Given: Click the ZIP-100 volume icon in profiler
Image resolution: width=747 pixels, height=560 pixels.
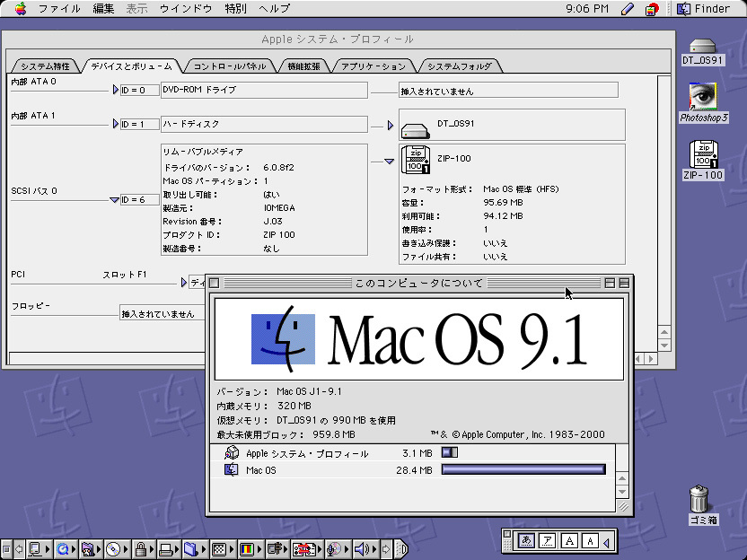Looking at the screenshot, I should (x=416, y=160).
